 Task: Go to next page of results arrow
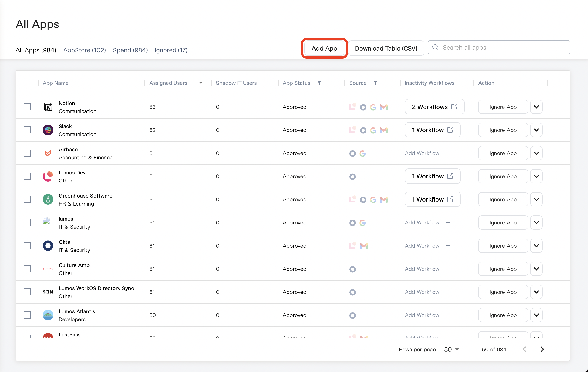click(542, 349)
